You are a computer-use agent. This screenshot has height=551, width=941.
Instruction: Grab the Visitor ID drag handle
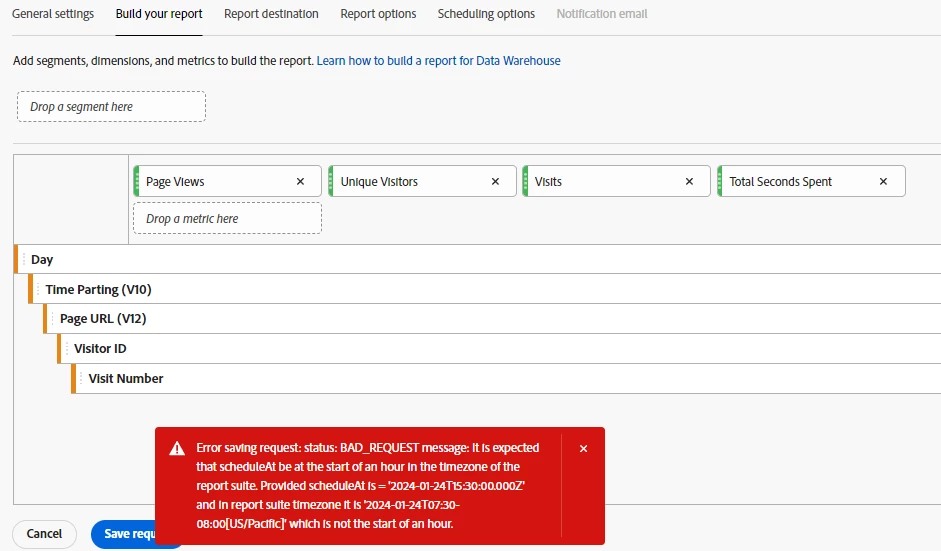coord(67,349)
